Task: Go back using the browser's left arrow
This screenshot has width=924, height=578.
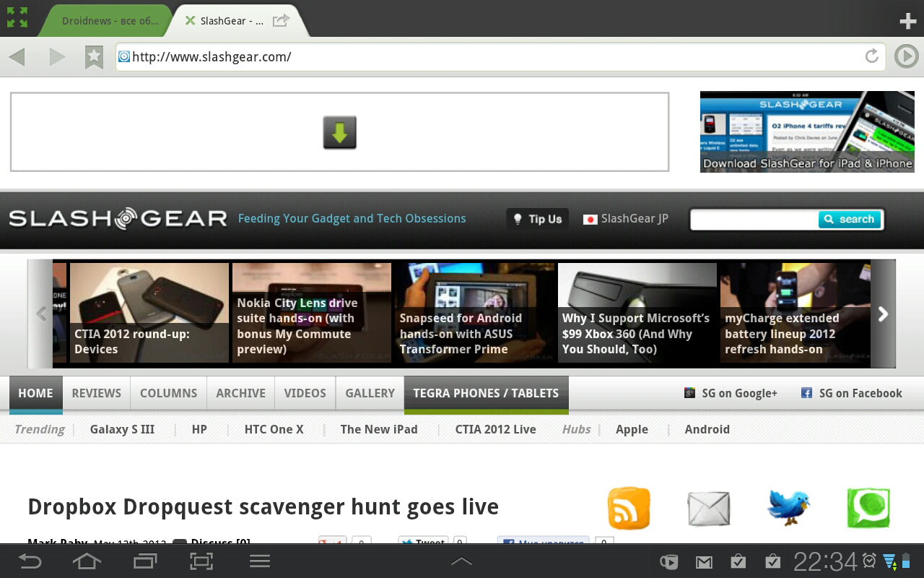Action: pos(17,56)
